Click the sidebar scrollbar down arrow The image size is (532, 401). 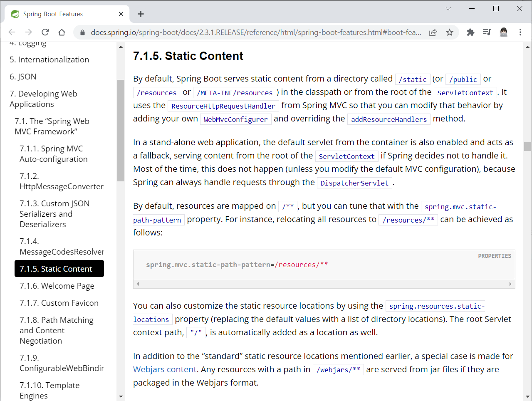pos(121,397)
